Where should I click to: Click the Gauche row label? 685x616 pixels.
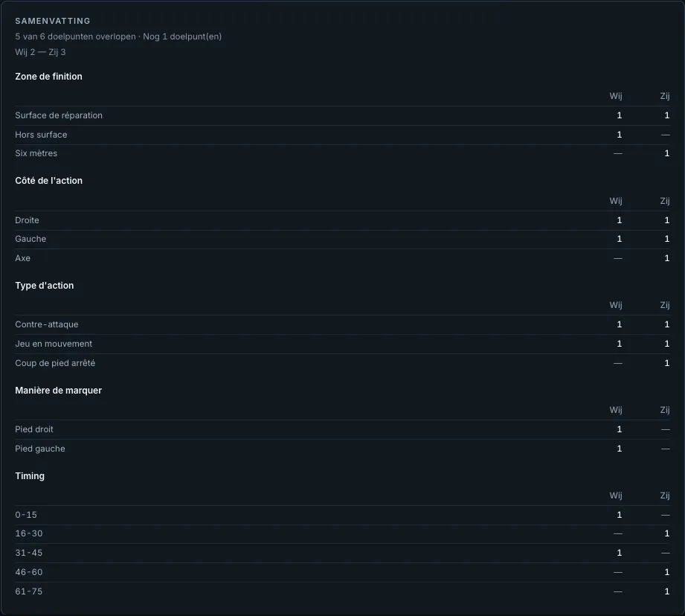tap(30, 239)
